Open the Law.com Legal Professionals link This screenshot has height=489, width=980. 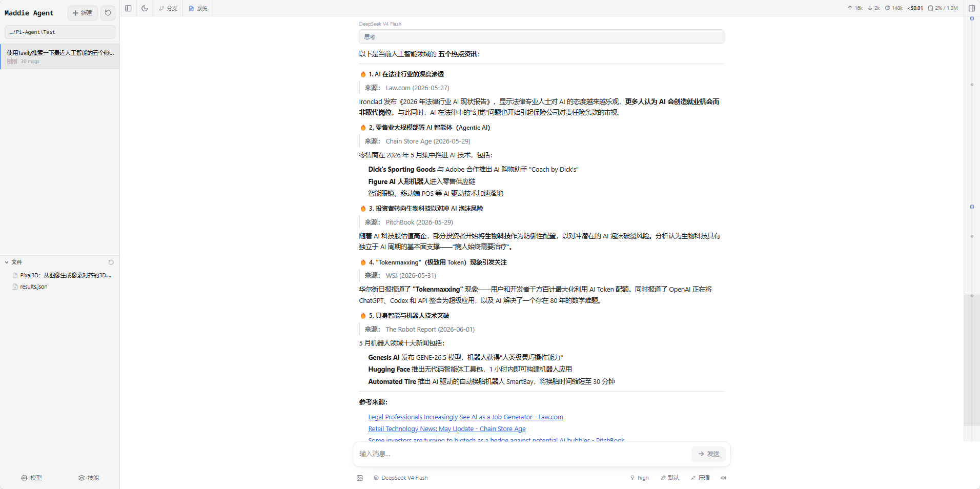pos(465,417)
